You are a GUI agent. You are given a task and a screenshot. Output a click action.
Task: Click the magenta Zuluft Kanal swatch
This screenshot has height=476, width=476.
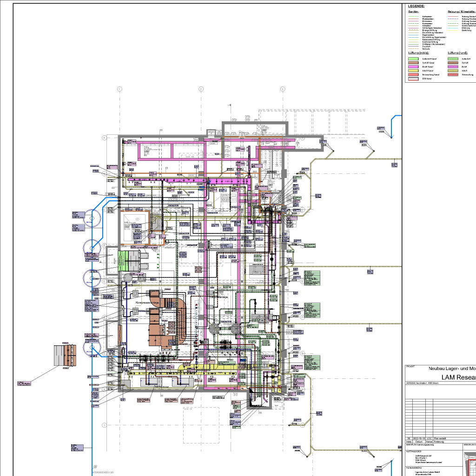pos(414,67)
